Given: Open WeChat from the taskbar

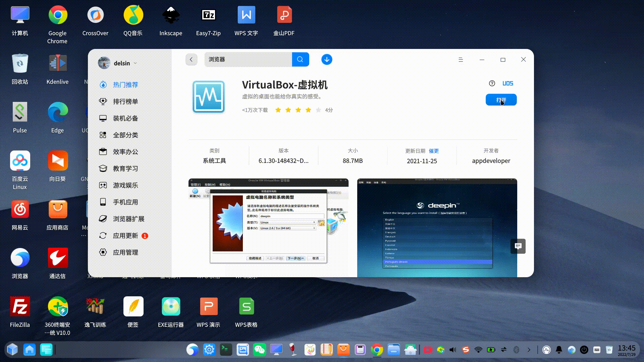Looking at the screenshot, I should 260,350.
